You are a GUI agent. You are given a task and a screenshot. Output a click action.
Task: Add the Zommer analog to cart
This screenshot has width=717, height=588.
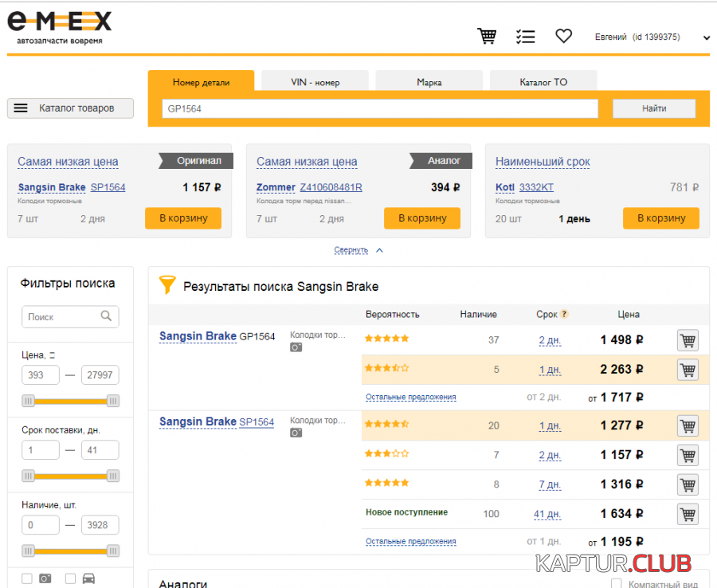tap(422, 218)
